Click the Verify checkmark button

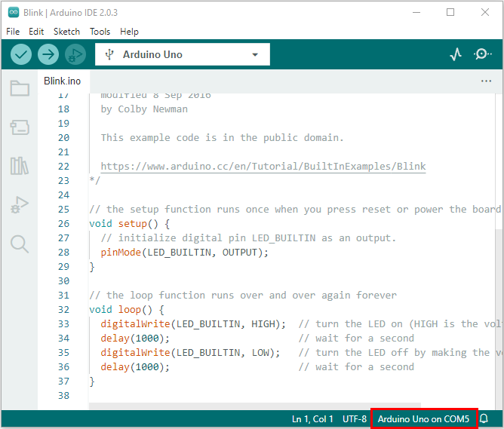pos(21,54)
